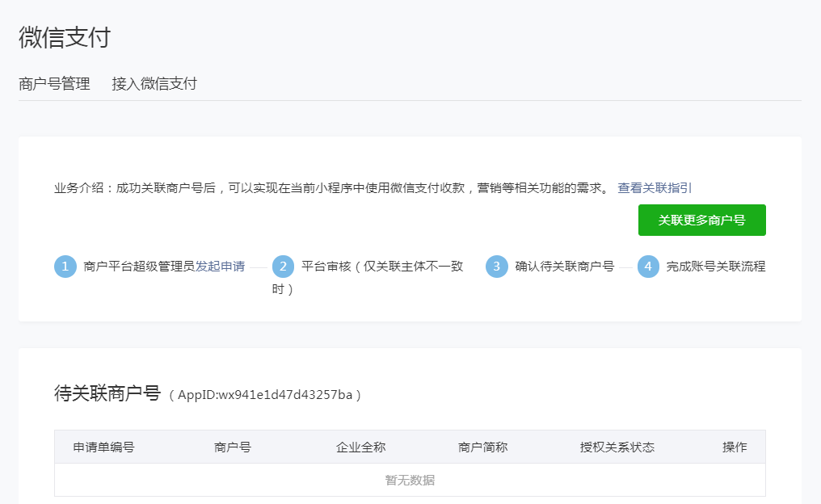
Task: Click the 完成账号关联流程 step label
Action: point(716,267)
